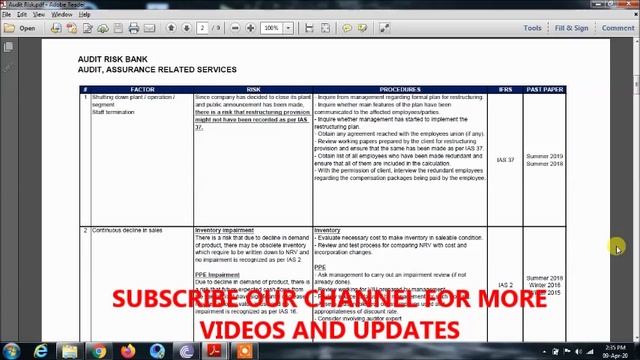Viewport: 640px width, 360px height.
Task: Add a sticky note comment icon
Action: (347, 28)
